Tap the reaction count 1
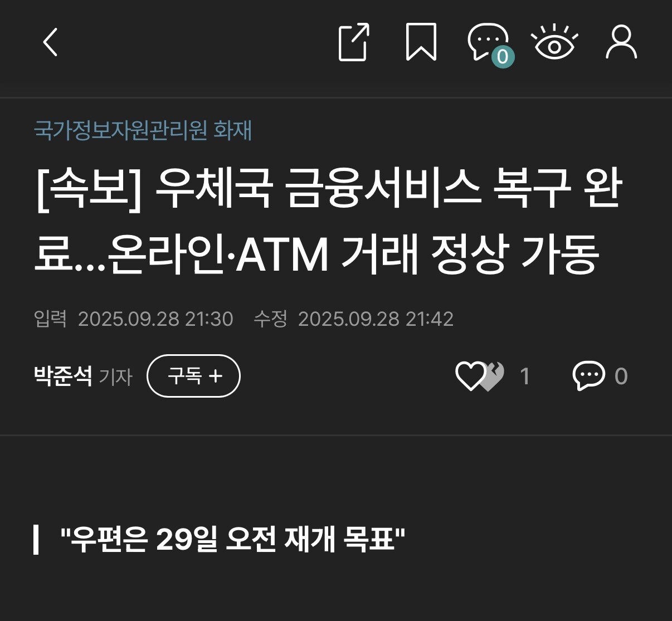 (524, 376)
